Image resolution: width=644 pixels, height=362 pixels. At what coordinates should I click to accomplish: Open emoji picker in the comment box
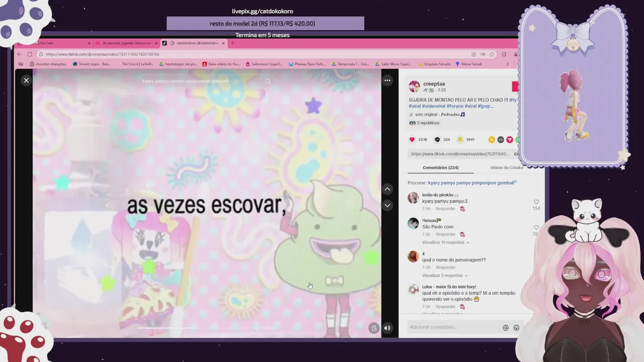pyautogui.click(x=516, y=328)
